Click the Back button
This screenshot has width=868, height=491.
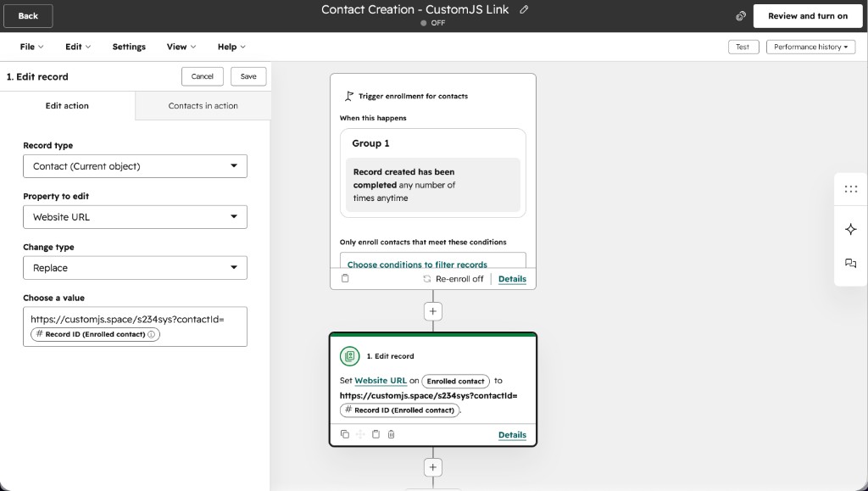point(28,16)
